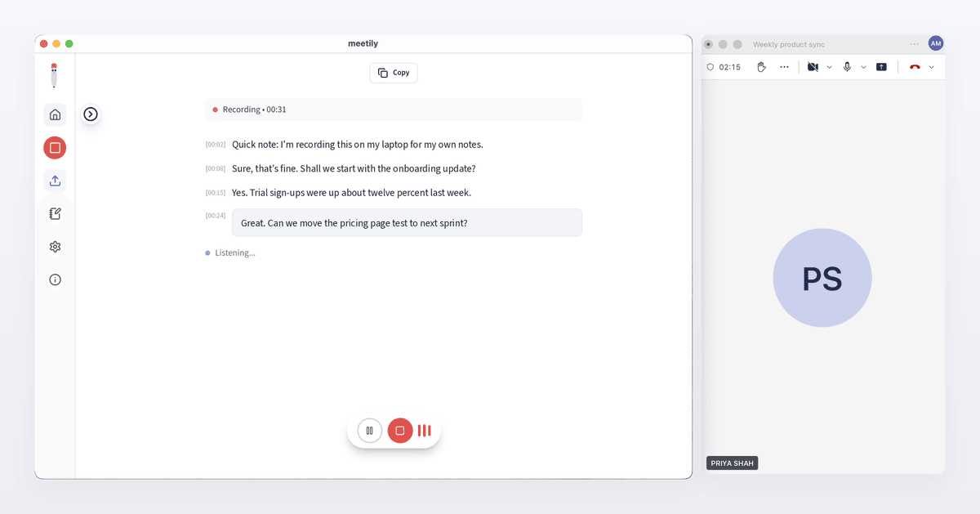Click the highlighted line 'Great. Can we move the pricing...'
Screen dimensions: 980x514
pyautogui.click(x=407, y=223)
